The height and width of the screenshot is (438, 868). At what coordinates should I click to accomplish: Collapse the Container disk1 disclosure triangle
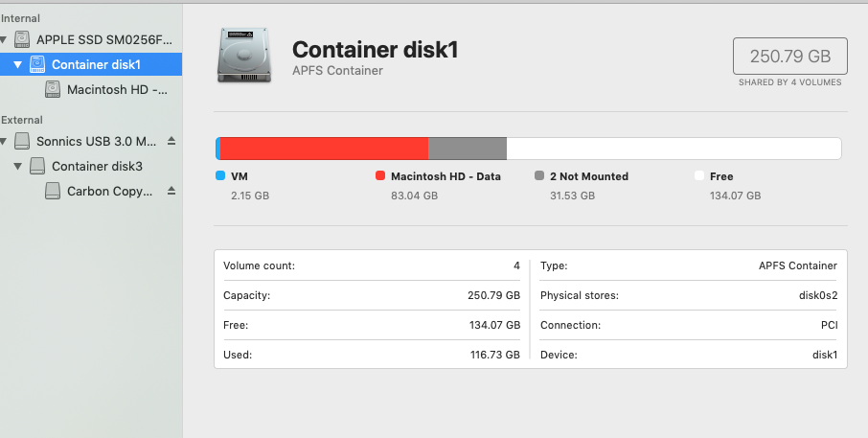coord(18,65)
